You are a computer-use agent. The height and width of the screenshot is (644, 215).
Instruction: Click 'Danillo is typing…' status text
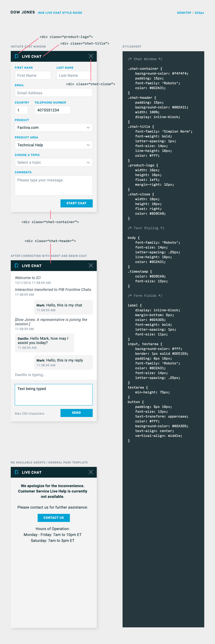[x=30, y=374]
